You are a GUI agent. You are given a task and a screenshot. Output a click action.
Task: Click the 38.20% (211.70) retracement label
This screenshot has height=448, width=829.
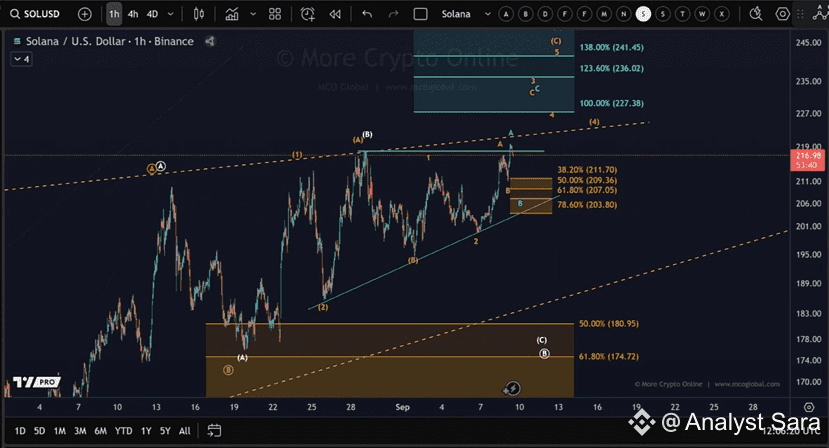(587, 170)
